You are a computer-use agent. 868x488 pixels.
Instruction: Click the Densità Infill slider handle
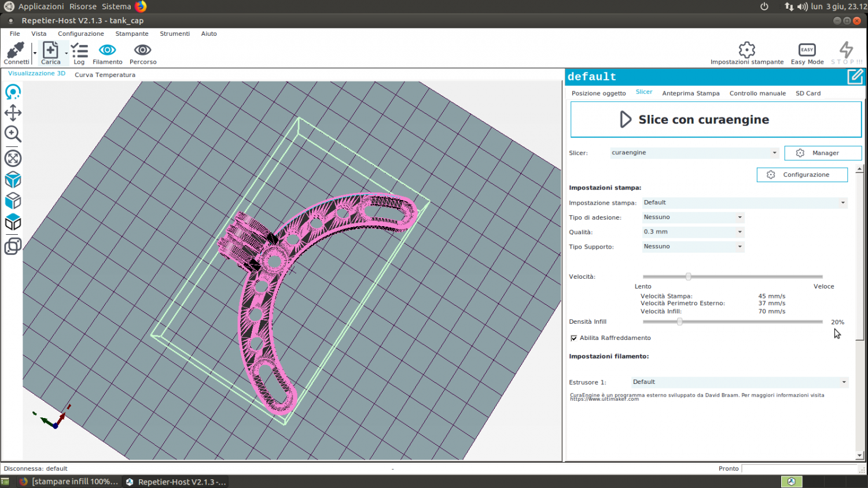tap(679, 321)
